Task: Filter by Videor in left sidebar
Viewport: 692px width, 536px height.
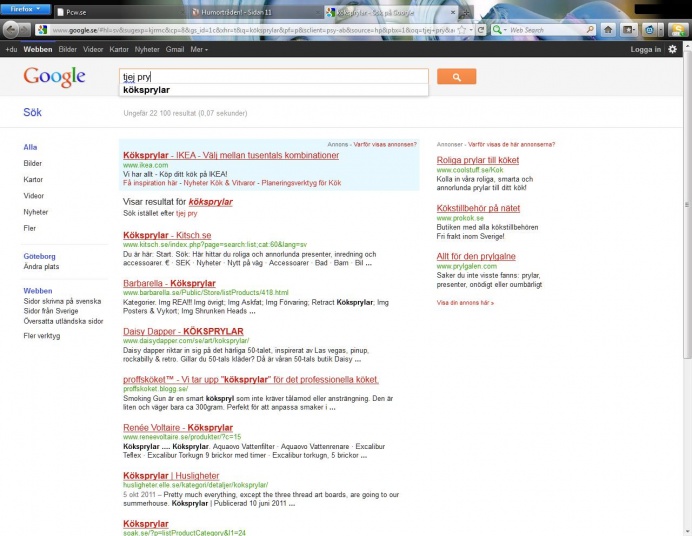Action: (34, 195)
